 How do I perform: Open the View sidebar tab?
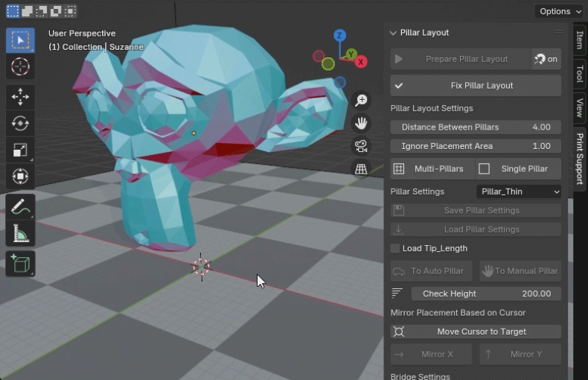[580, 108]
